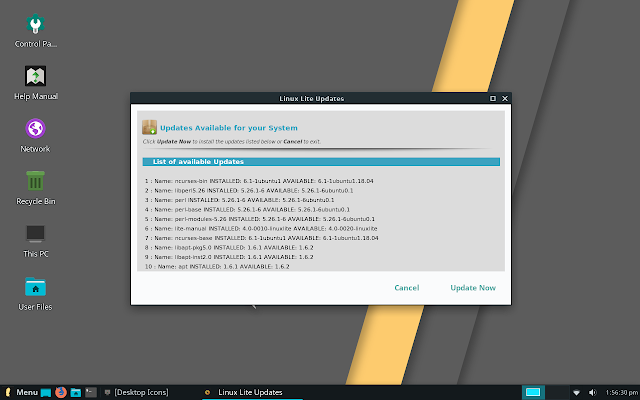This screenshot has height=400, width=640.
Task: Select the perl-modules-5.26 update line
Action: point(260,219)
